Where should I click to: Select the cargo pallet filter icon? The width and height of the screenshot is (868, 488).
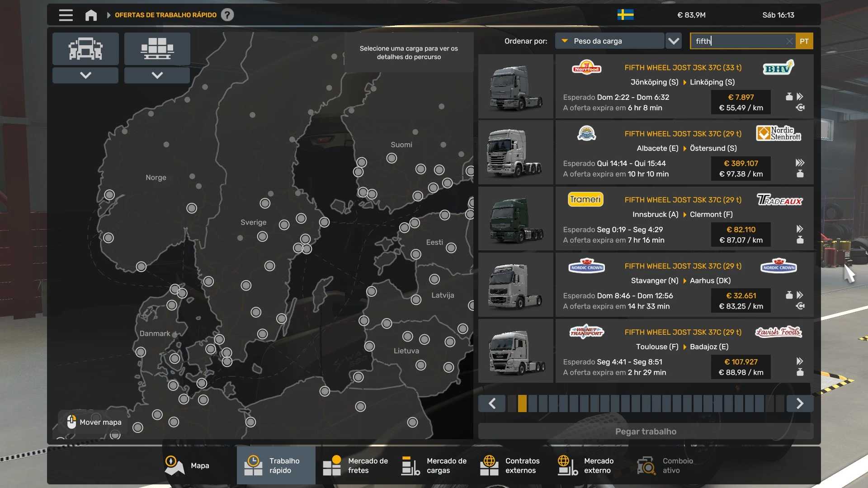[157, 49]
